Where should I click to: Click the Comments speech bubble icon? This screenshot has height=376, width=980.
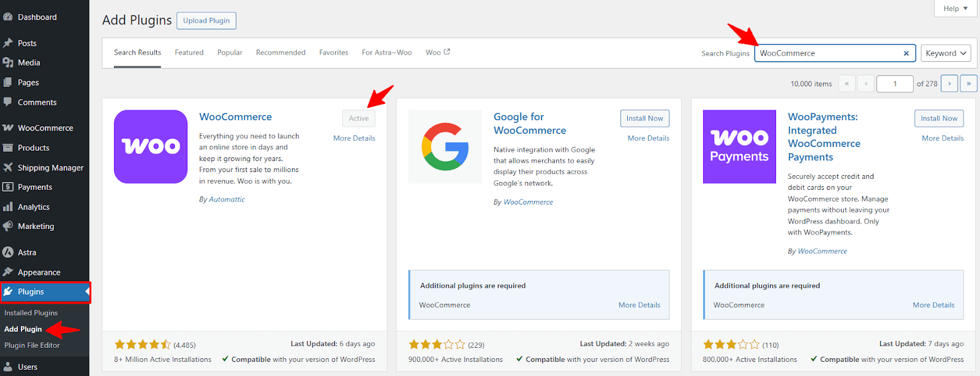tap(8, 102)
